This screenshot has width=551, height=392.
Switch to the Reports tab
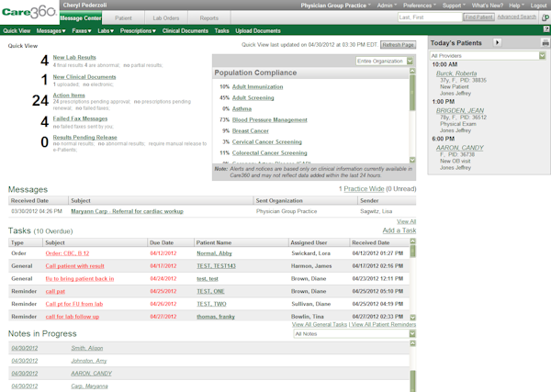(x=209, y=18)
